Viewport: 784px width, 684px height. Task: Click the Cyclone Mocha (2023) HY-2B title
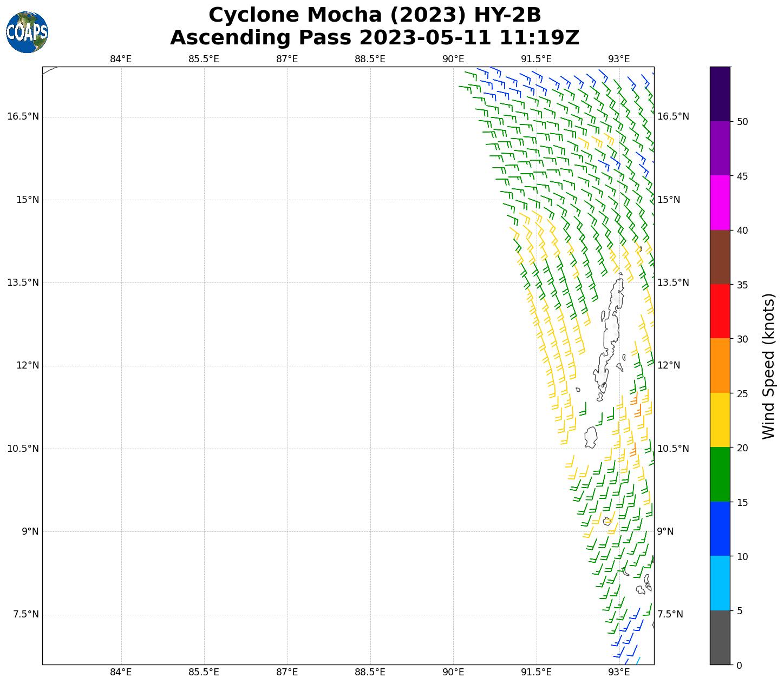click(x=375, y=15)
